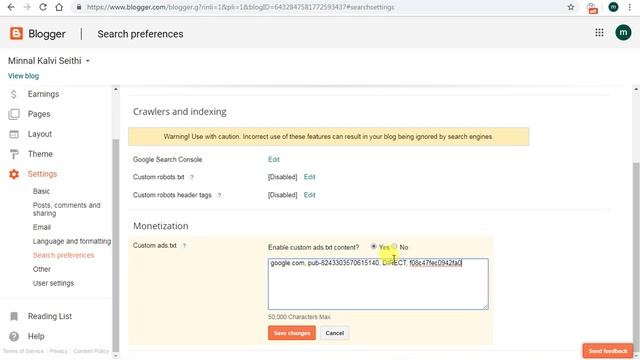Open help tooltip for Custom ads.txt

(184, 246)
